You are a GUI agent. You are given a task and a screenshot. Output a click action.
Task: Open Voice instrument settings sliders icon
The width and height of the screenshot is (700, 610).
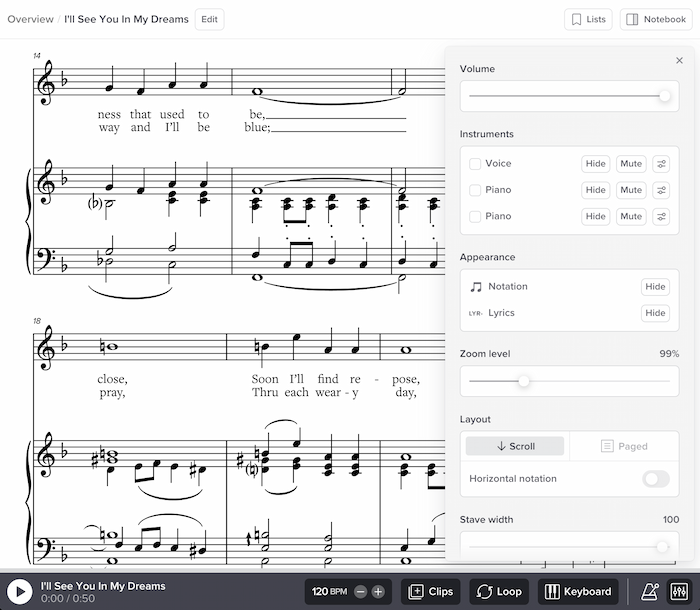661,164
